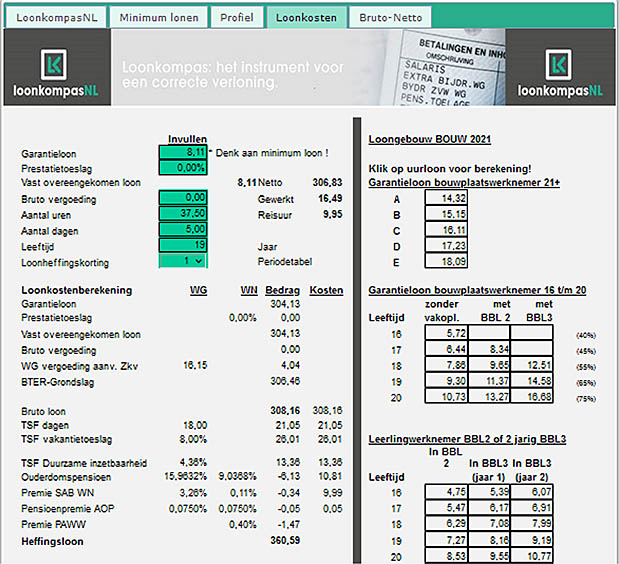Click leerling wage 5,47 for age 17
Image resolution: width=620 pixels, height=564 pixels.
(446, 507)
